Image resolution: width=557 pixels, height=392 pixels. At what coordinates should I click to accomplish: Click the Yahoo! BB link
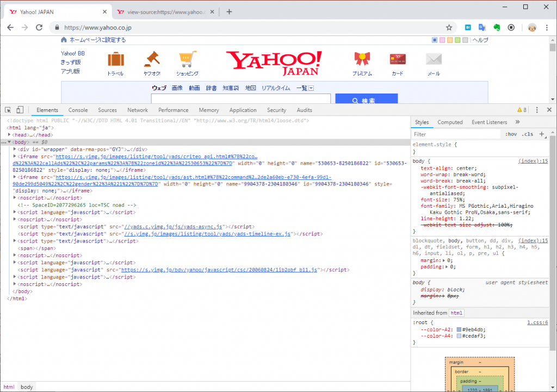73,53
